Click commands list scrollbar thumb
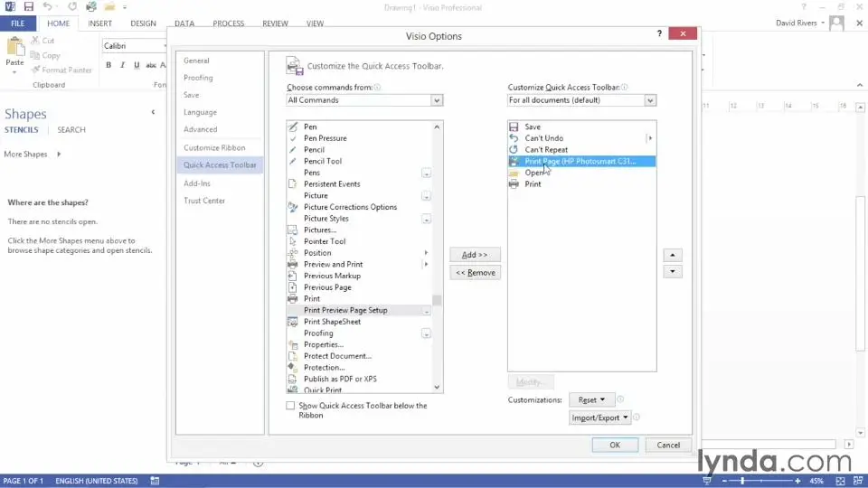The image size is (868, 488). 437,300
